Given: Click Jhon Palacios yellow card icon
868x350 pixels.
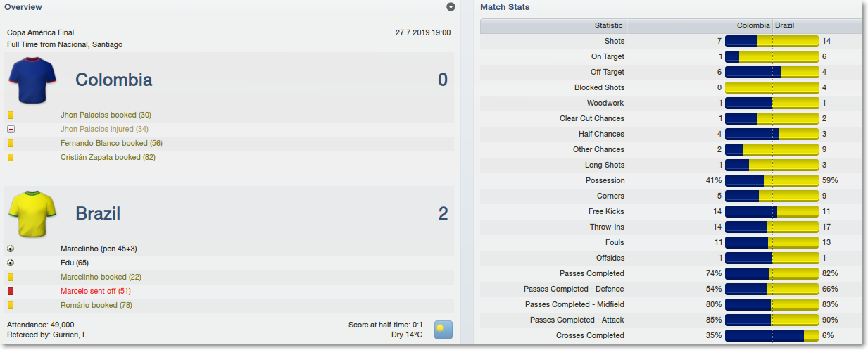Looking at the screenshot, I should [11, 115].
